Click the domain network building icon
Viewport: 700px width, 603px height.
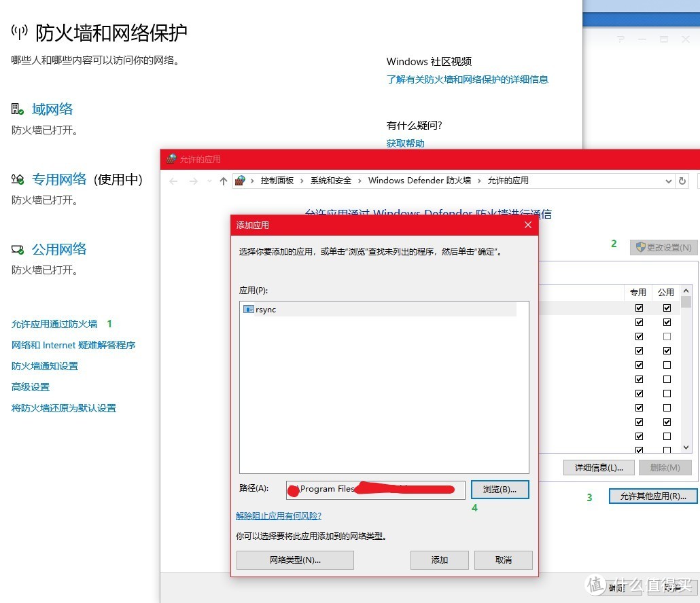coord(18,109)
